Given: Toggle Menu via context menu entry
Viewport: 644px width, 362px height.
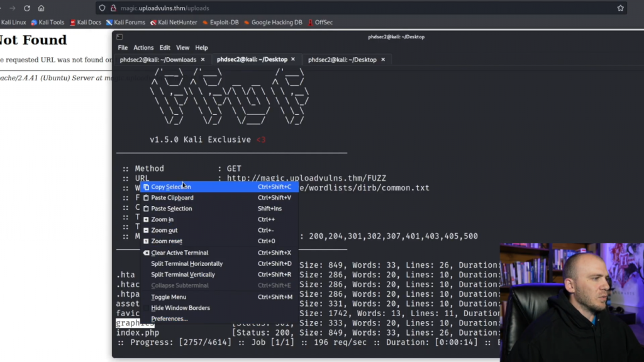Looking at the screenshot, I should pos(219,297).
